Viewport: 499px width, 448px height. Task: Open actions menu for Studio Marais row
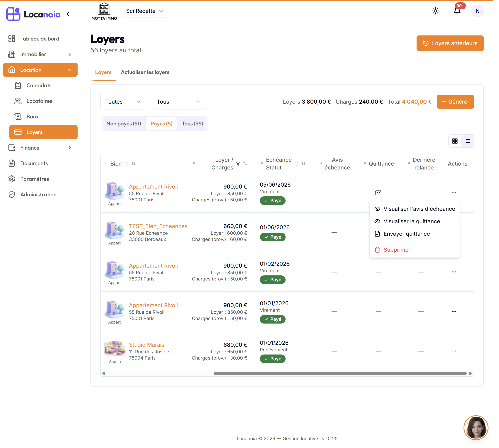click(x=454, y=351)
